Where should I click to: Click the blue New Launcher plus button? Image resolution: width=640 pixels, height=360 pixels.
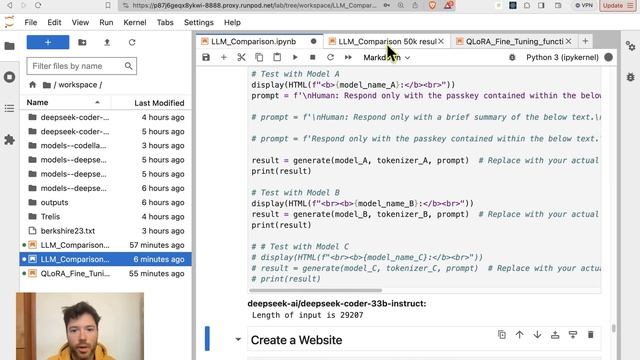[48, 42]
